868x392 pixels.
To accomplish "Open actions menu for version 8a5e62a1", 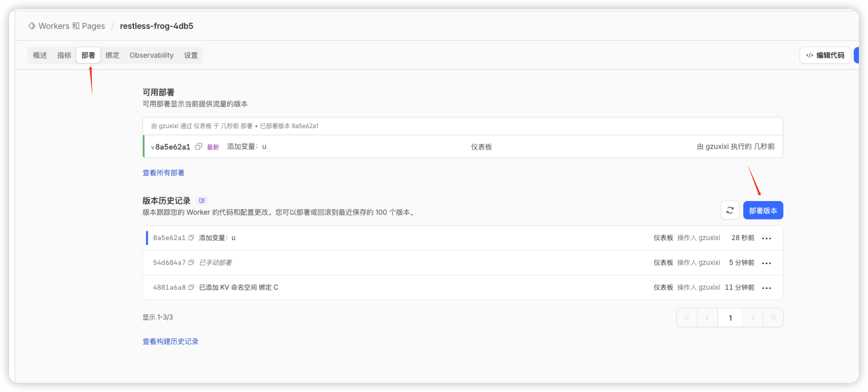I will pyautogui.click(x=766, y=238).
